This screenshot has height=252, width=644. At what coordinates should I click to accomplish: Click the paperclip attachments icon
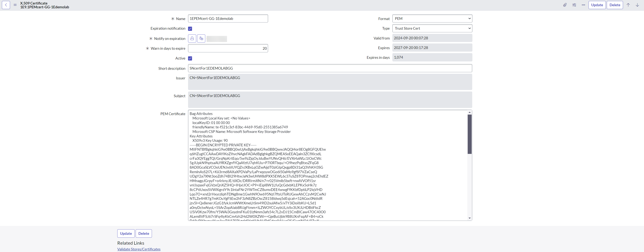(565, 5)
